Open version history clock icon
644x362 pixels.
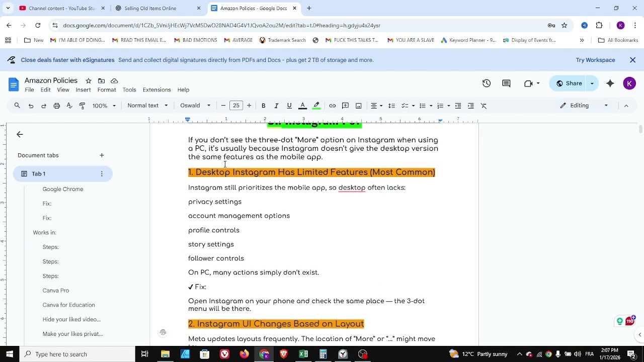point(487,83)
